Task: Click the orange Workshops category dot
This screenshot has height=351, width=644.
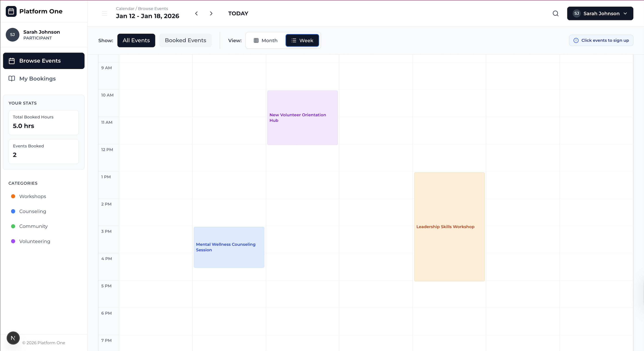Action: point(13,197)
